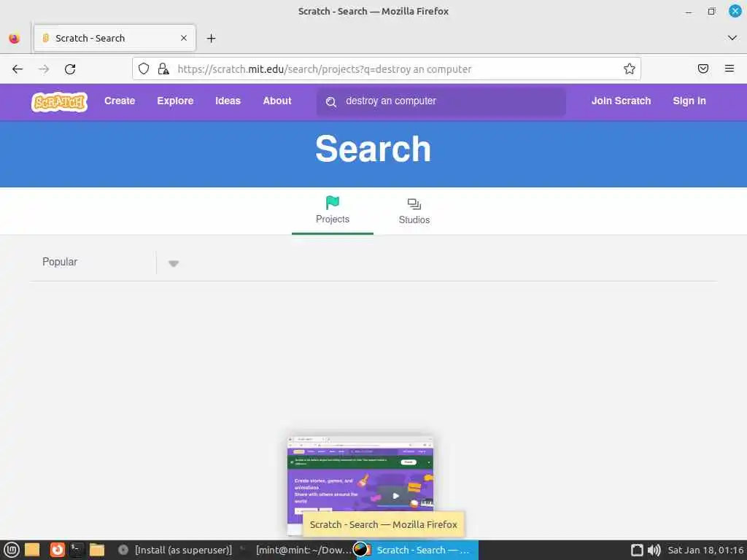This screenshot has width=747, height=560.
Task: Go forward one page
Action: (44, 69)
